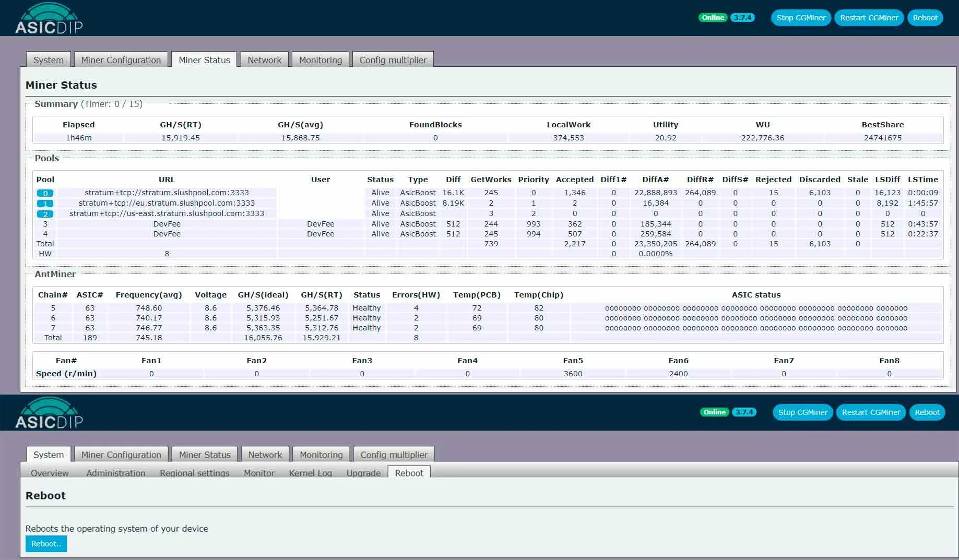Viewport: 959px width, 560px height.
Task: Open the Monitoring tab in the upper panel
Action: (x=321, y=60)
